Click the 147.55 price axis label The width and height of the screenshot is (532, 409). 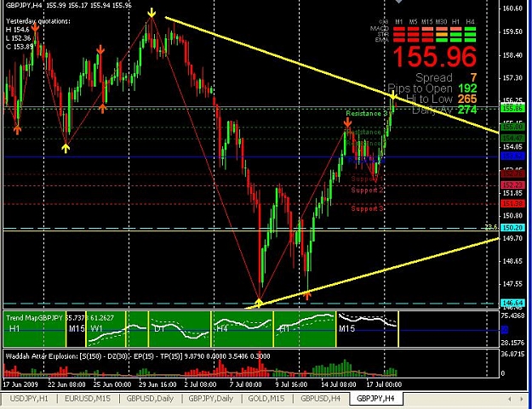pyautogui.click(x=512, y=284)
